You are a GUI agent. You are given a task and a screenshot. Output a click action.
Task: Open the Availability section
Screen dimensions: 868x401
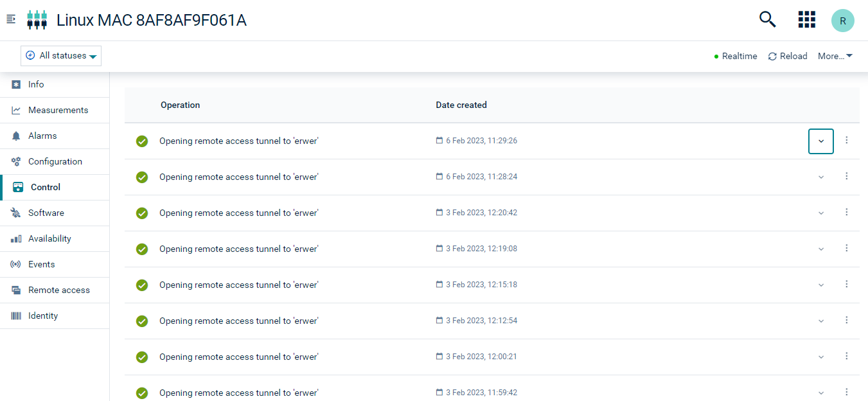coord(49,238)
